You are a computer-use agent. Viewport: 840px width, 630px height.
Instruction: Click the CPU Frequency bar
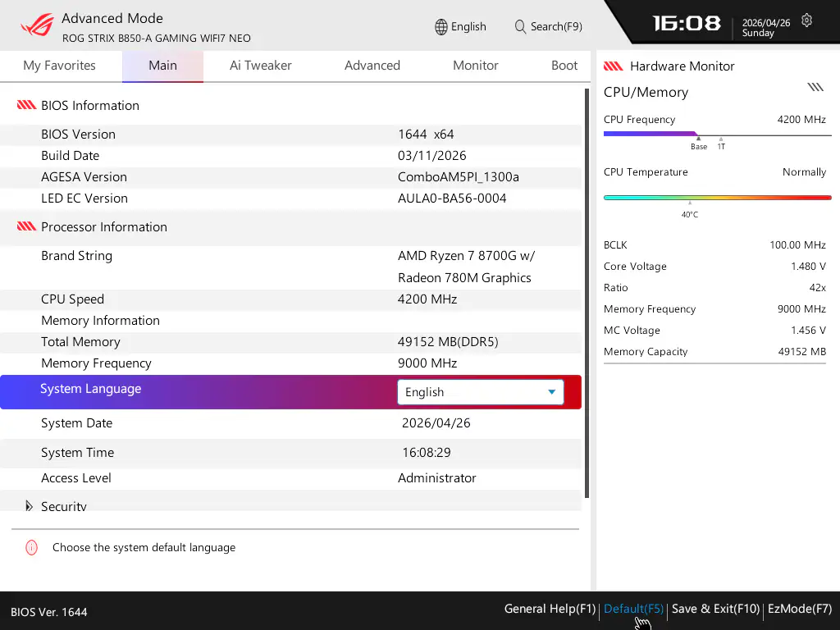click(717, 134)
